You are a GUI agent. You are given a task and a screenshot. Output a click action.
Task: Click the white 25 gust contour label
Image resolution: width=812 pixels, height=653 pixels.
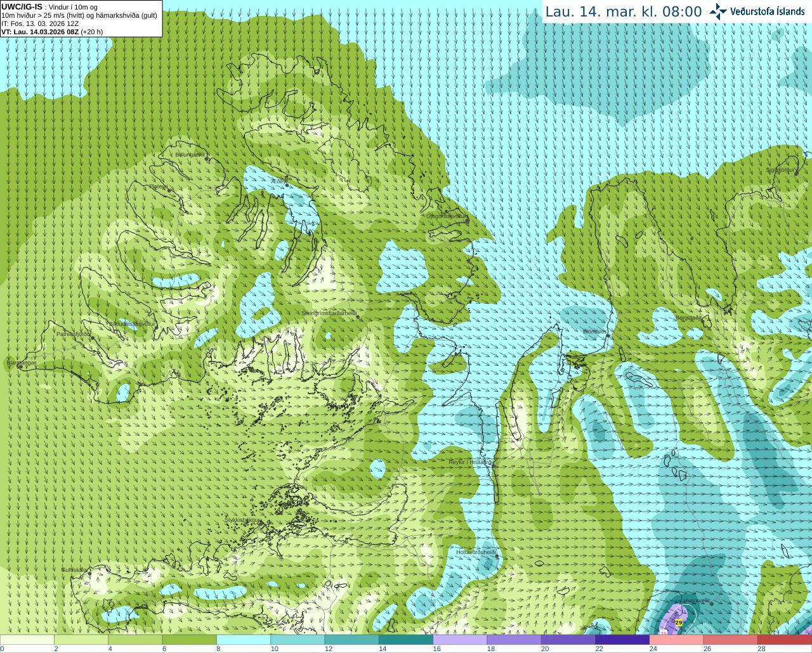664,633
